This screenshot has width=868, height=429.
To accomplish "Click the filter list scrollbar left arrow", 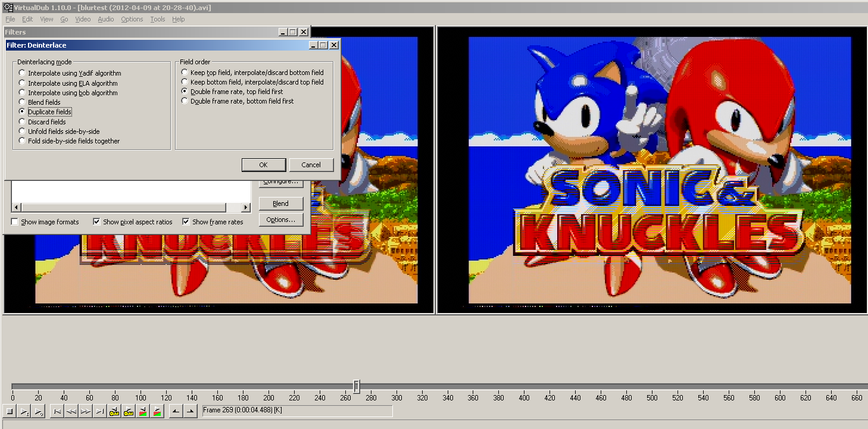I will point(16,207).
